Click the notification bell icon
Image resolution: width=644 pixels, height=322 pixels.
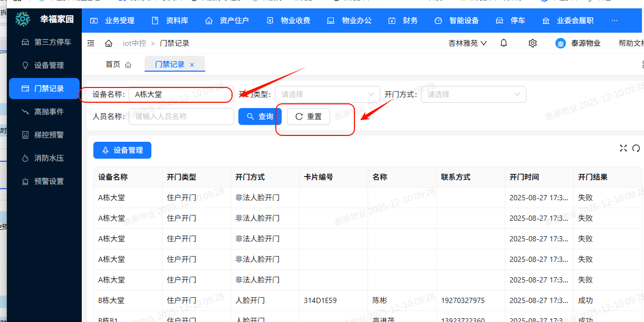pyautogui.click(x=504, y=43)
